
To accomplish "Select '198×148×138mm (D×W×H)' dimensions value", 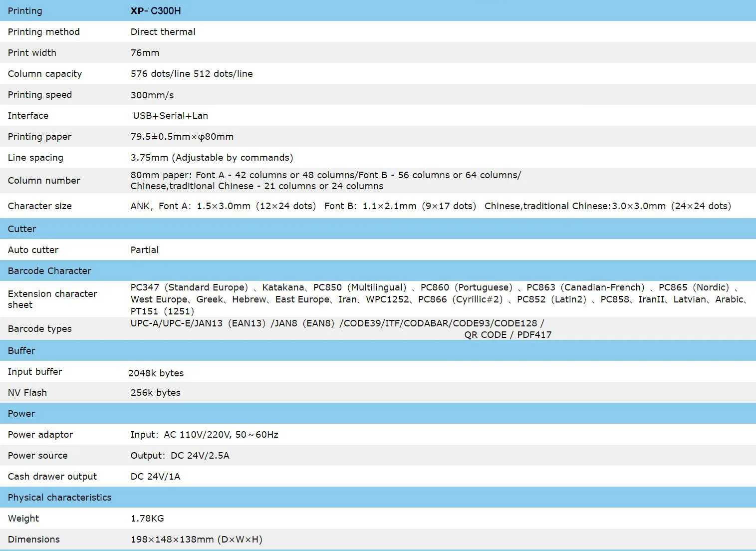I will coord(197,540).
